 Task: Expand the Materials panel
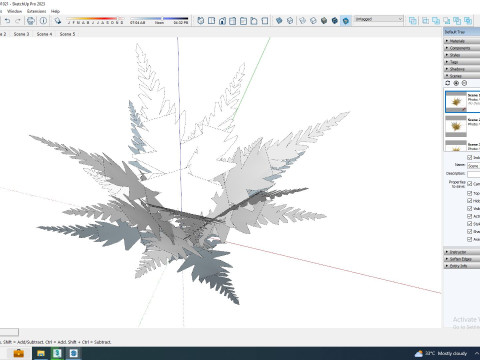[x=462, y=41]
